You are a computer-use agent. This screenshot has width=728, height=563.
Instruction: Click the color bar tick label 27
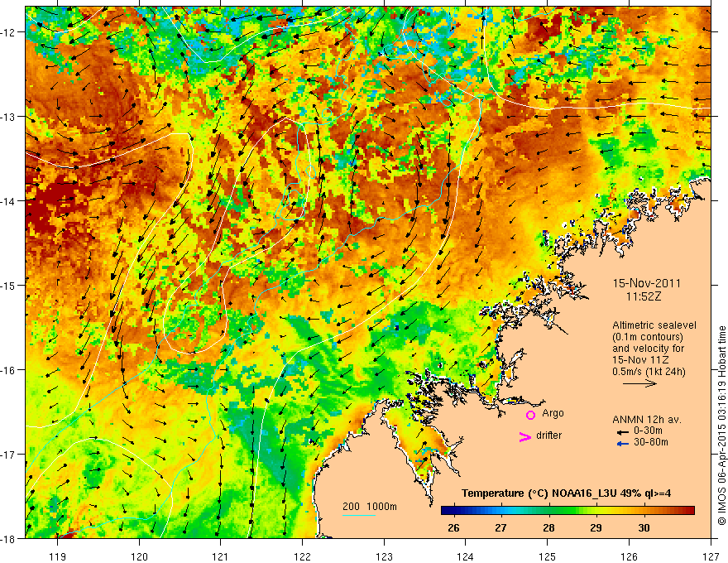(x=500, y=527)
